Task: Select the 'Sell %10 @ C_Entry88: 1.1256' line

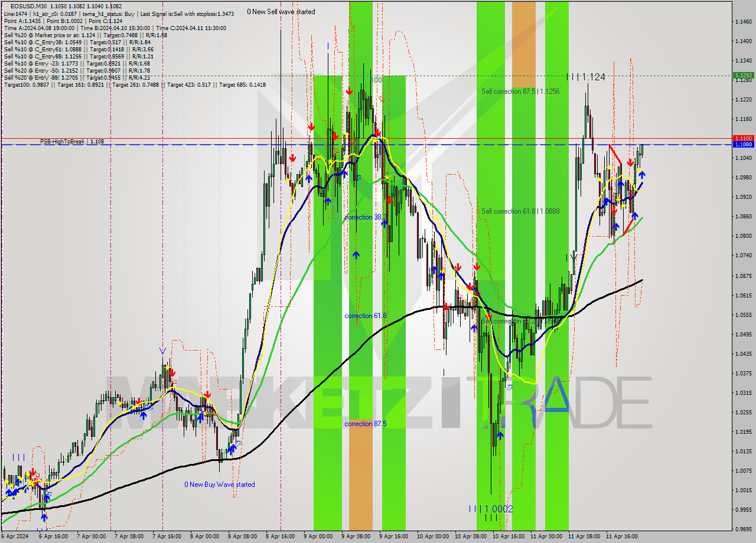Action: [79, 56]
